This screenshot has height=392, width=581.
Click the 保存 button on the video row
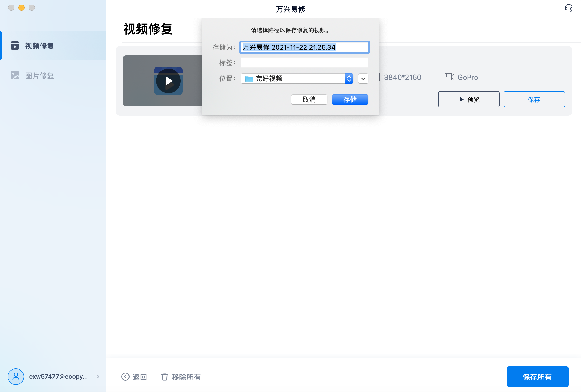(x=534, y=99)
